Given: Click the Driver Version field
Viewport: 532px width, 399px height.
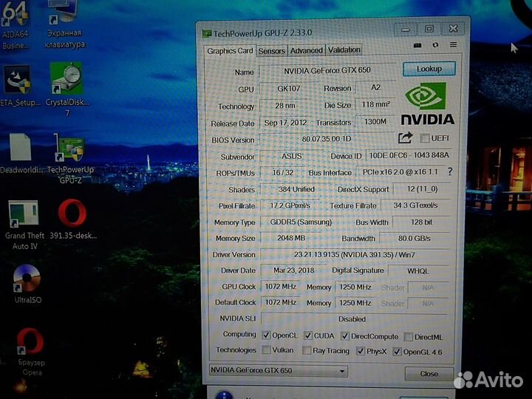Looking at the screenshot, I should pyautogui.click(x=355, y=255).
